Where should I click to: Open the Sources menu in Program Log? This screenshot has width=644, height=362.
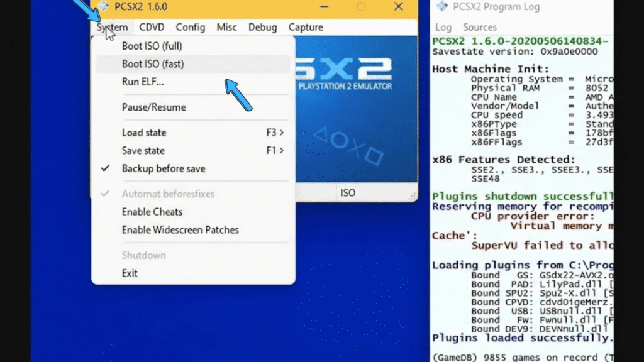[480, 27]
